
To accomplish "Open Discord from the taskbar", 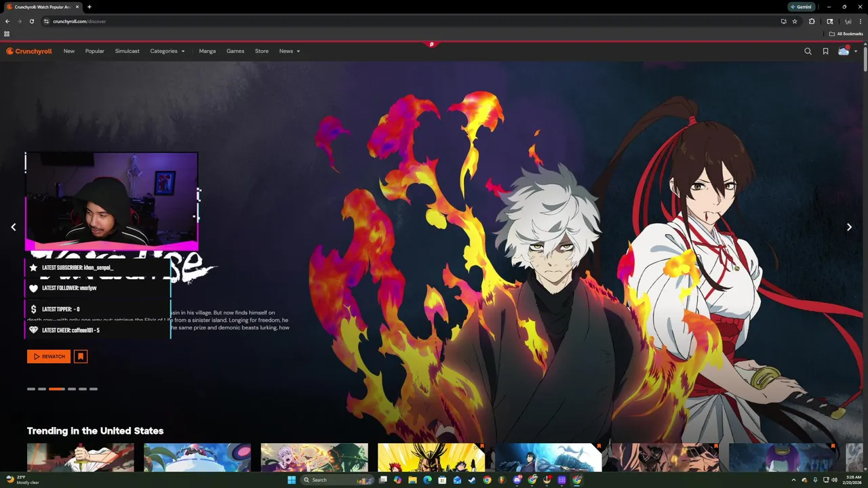I will 517,480.
